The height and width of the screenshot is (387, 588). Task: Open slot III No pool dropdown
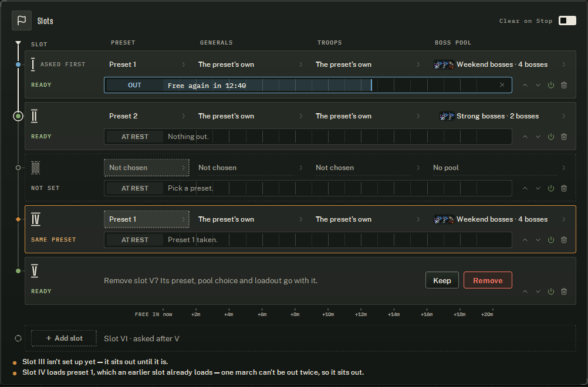[x=499, y=168]
